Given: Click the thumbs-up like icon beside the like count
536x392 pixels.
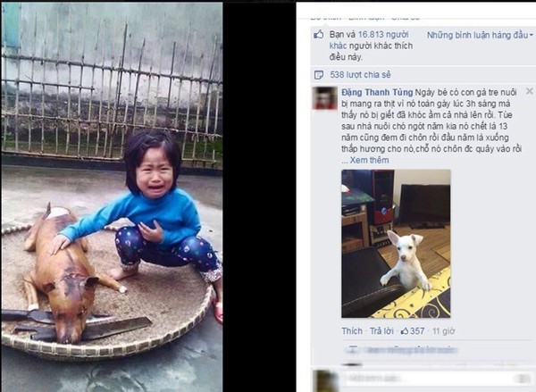Looking at the screenshot, I should pos(319,34).
